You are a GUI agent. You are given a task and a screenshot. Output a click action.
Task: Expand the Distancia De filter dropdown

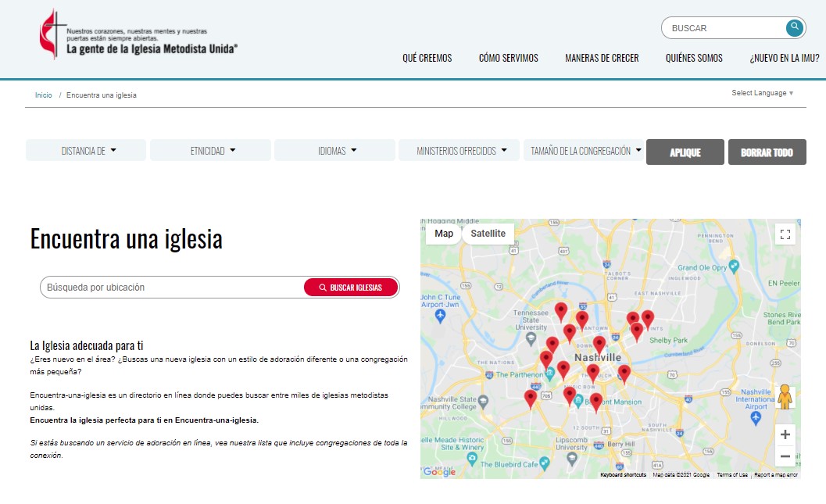(87, 151)
